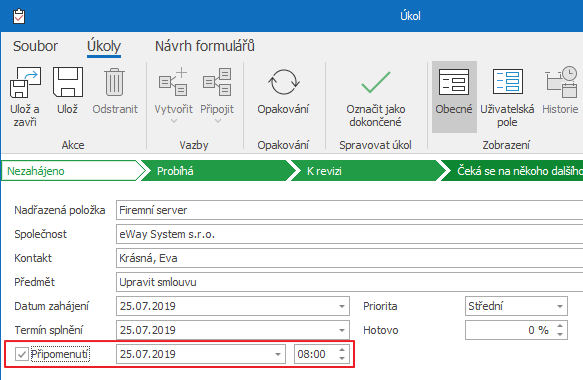The image size is (583, 380).
Task: Click the Společnost field eWay System s.r.o.
Action: point(350,234)
